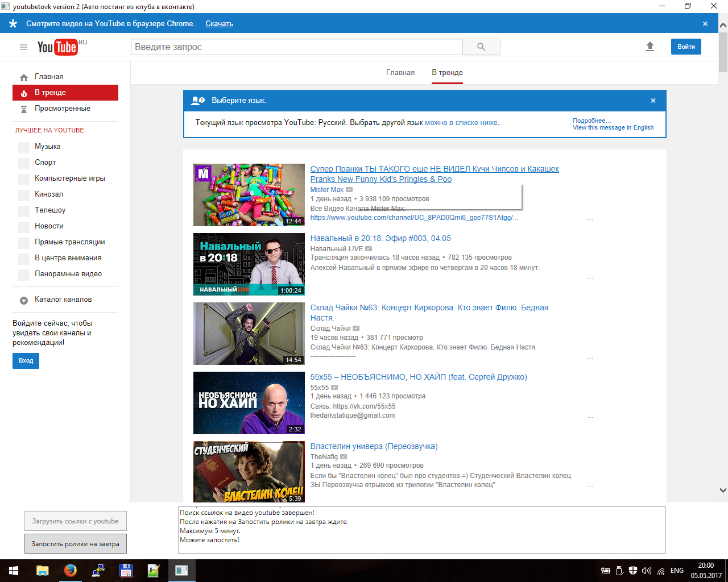Screen dimensions: 728x582
Task: Click the floppy disk taskbar icon
Action: coord(126,571)
